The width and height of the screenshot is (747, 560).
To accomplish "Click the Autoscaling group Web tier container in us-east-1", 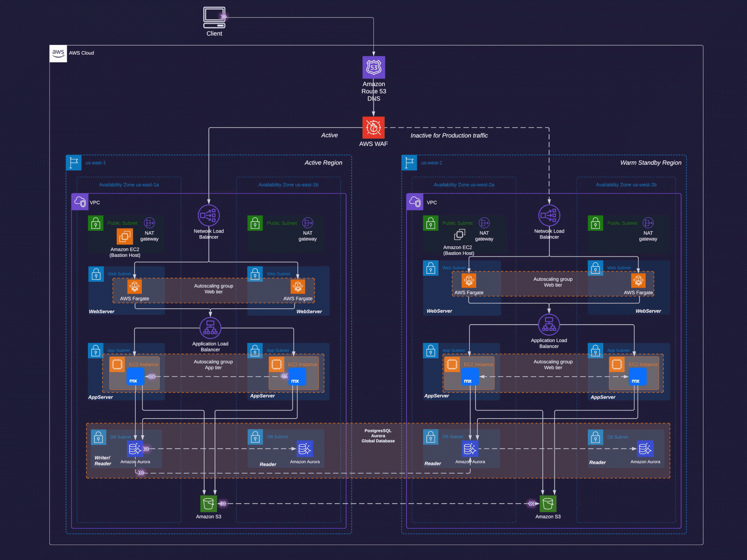I will [214, 289].
